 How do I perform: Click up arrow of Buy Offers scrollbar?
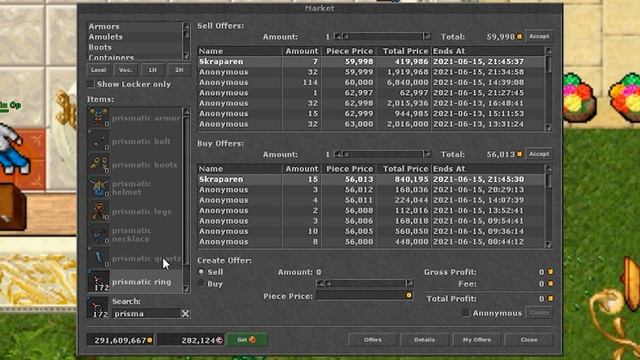point(549,169)
